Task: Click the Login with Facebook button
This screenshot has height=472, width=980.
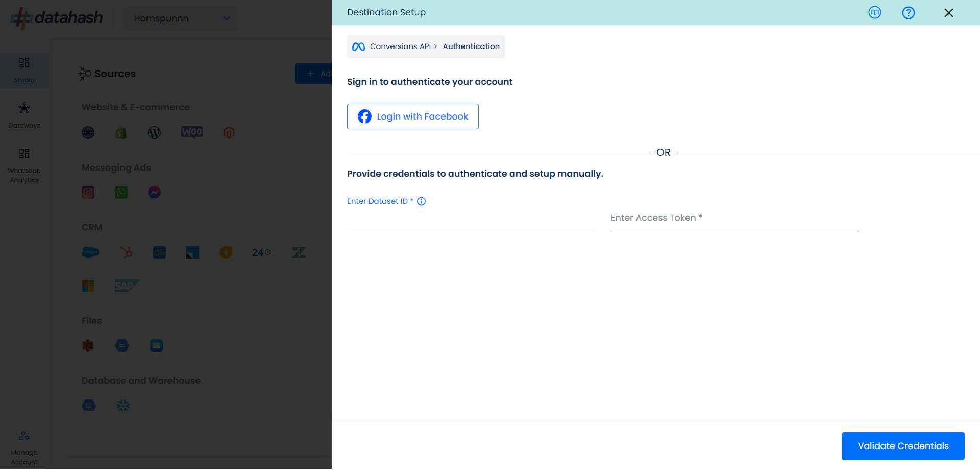Action: tap(412, 116)
